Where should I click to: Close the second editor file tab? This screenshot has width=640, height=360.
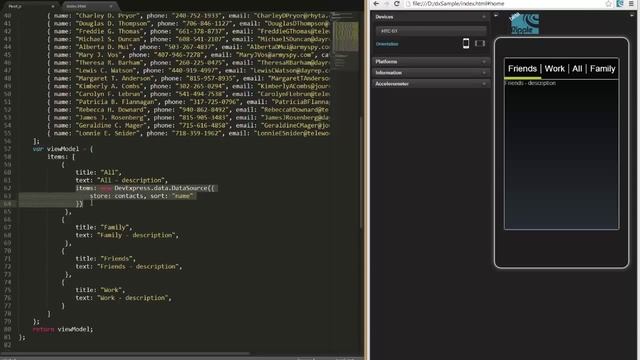(111, 6)
